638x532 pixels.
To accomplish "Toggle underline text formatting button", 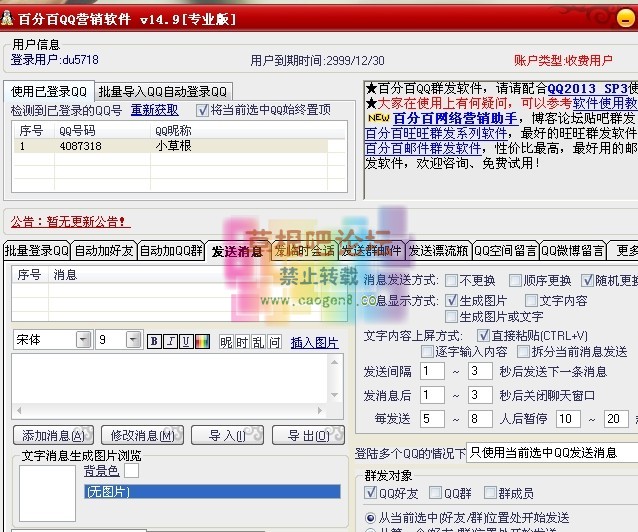I will pos(186,342).
